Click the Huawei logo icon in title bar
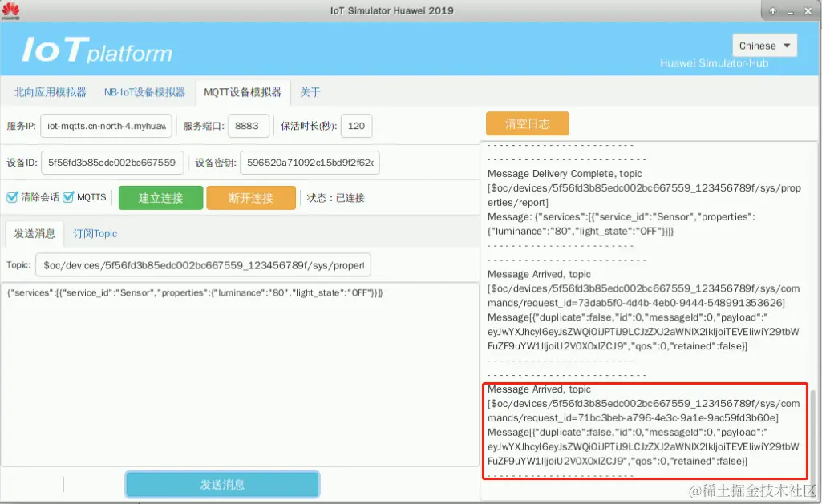This screenshot has height=504, width=822. 10,10
